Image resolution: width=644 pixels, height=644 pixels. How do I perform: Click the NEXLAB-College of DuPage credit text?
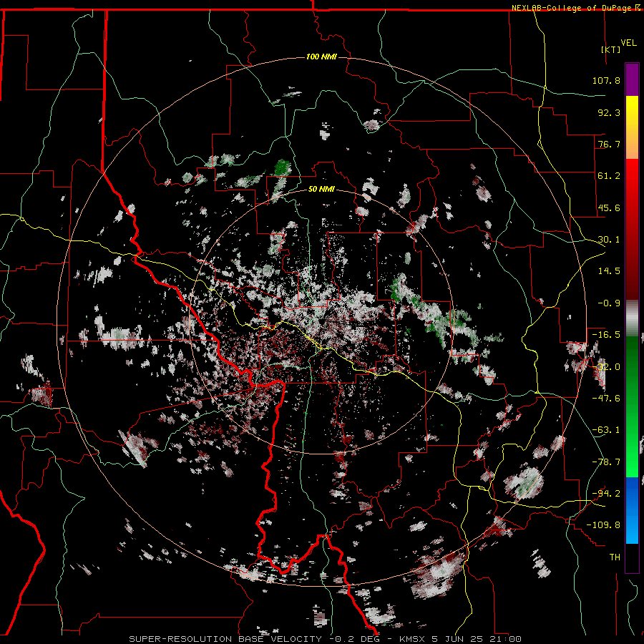pyautogui.click(x=571, y=8)
